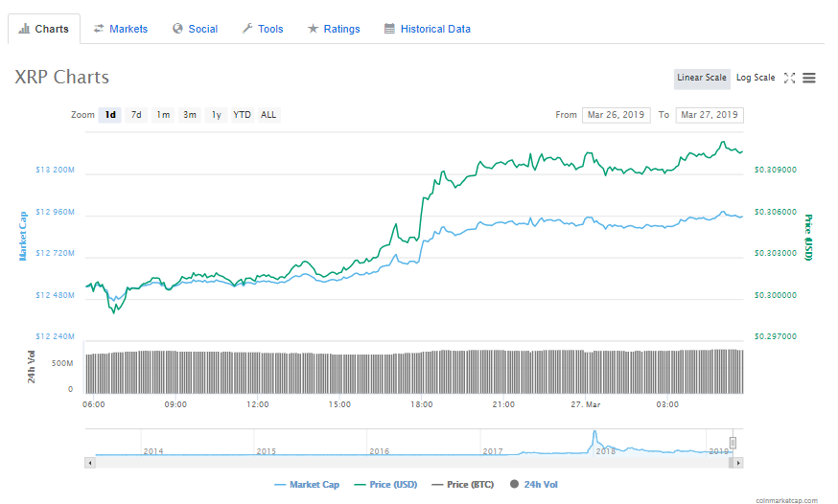The height and width of the screenshot is (504, 838).
Task: Click the Charts tab bar-chart icon
Action: coord(24,29)
